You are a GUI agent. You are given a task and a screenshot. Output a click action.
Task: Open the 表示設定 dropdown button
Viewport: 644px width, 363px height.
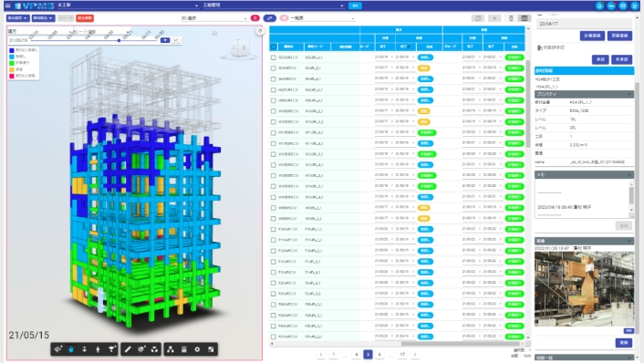(x=18, y=18)
